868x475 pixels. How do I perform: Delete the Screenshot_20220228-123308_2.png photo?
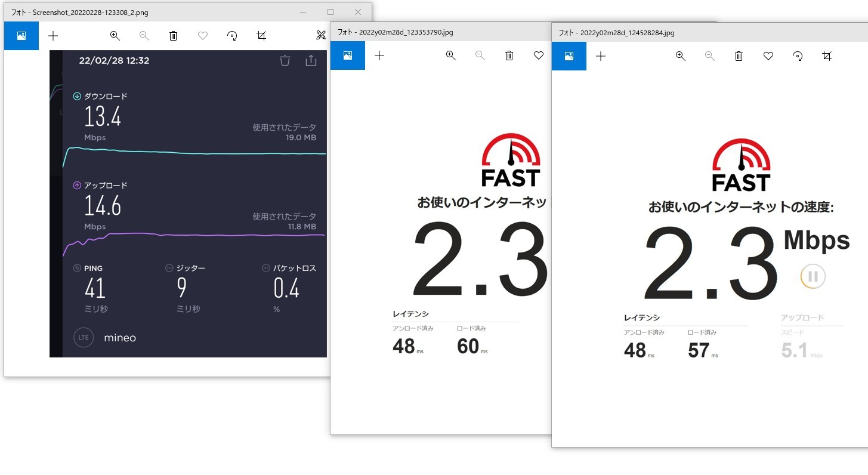click(x=173, y=36)
